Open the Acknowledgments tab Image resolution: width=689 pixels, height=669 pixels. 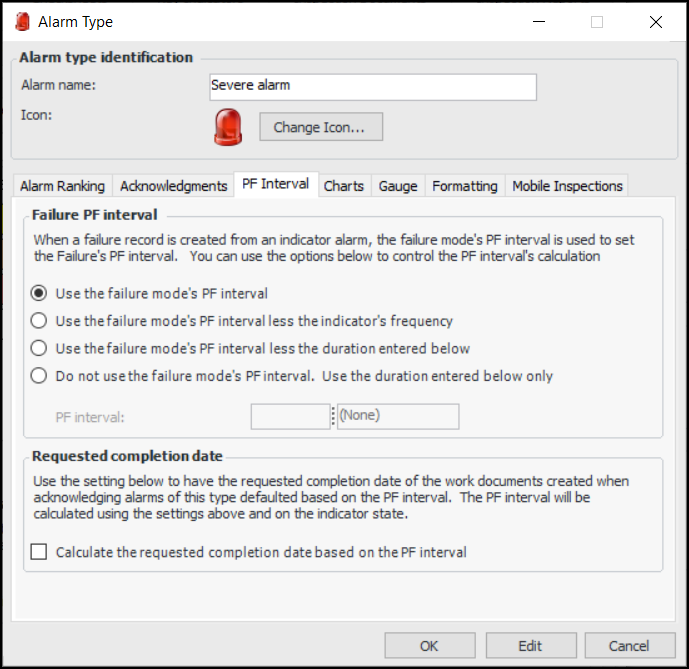tap(173, 186)
